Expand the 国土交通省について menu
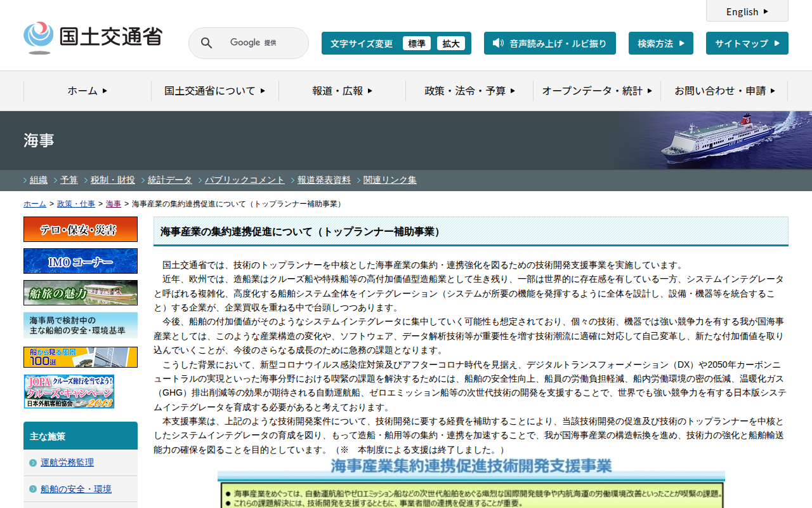The image size is (812, 508). point(214,91)
